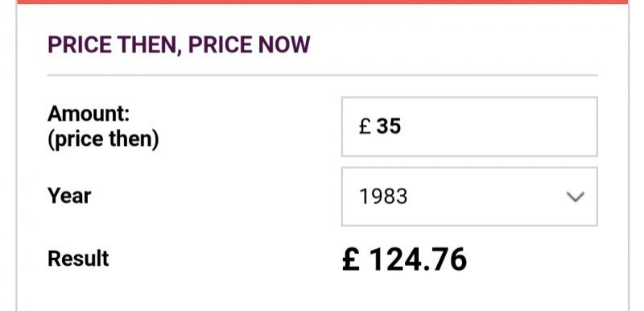Viewport: 644px width, 311px height.
Task: Click the divider line under the heading
Action: click(x=323, y=75)
